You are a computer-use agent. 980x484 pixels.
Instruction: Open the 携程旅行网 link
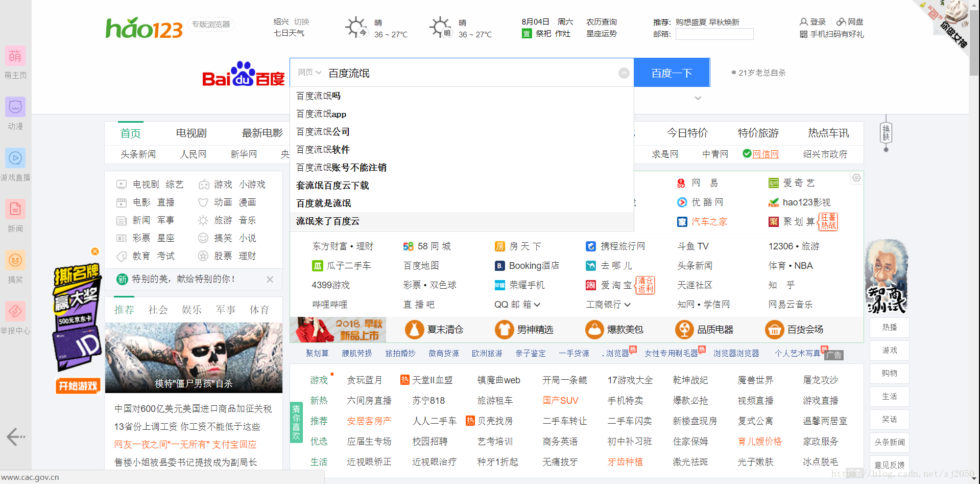(x=623, y=246)
